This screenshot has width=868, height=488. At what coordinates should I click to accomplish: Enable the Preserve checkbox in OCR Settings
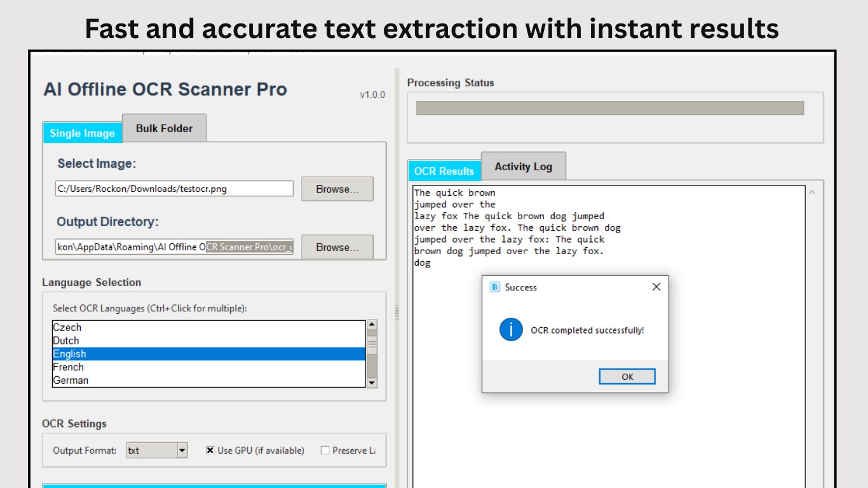325,451
